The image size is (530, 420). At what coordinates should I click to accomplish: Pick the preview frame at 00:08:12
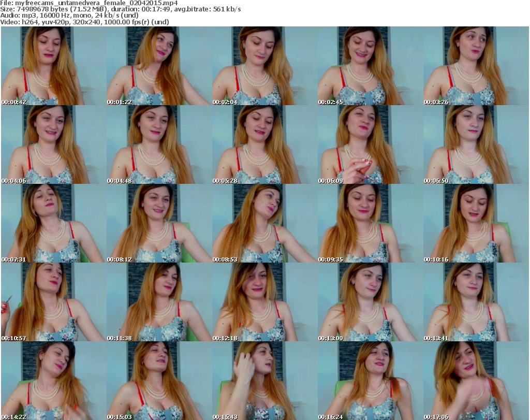[x=159, y=224]
